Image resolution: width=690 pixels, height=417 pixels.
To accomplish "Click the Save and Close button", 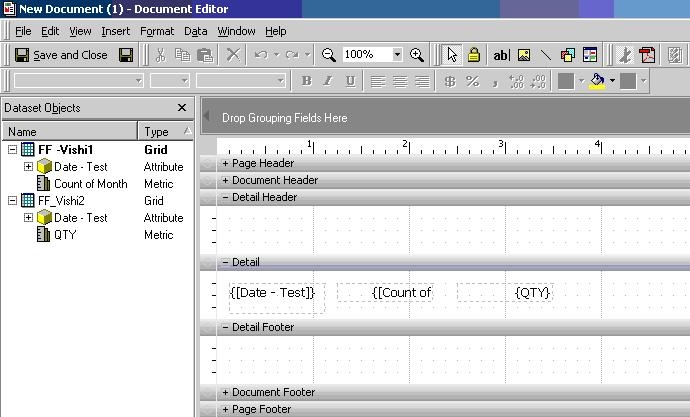I will click(x=61, y=55).
